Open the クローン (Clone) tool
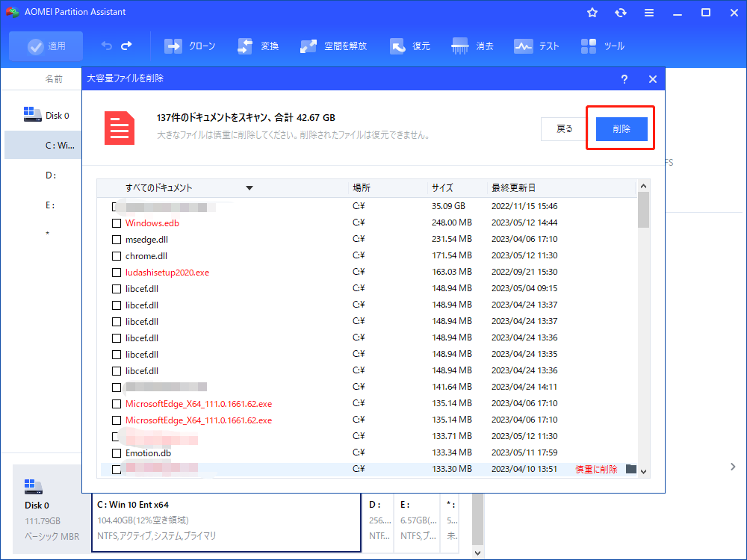The height and width of the screenshot is (560, 747). coord(190,46)
